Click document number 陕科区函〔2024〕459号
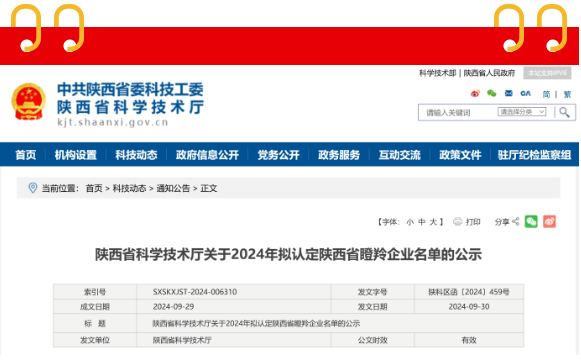Viewport: 581px width, 364px height. 469,292
